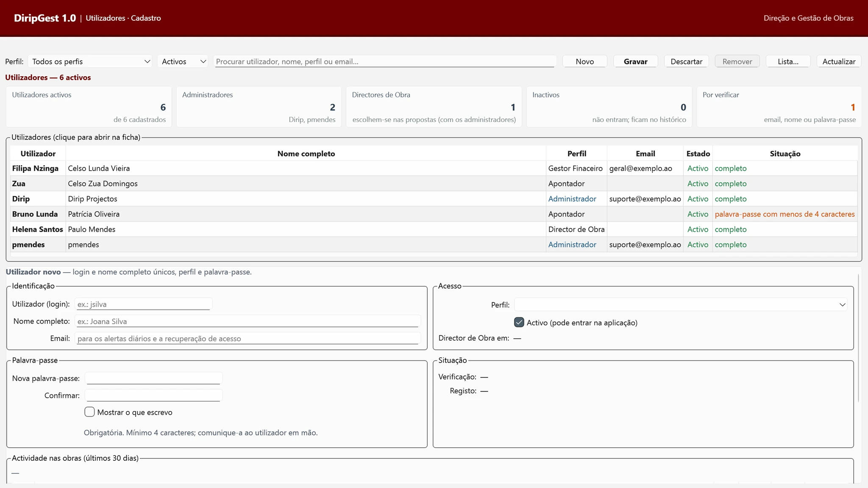Click the Remover button
868x488 pixels.
pos(737,61)
